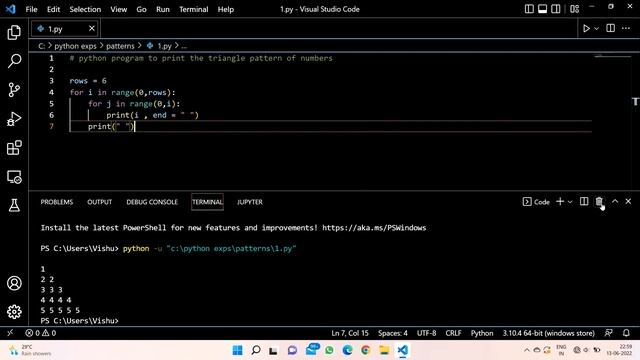Open the Search view in activity bar

[x=14, y=61]
